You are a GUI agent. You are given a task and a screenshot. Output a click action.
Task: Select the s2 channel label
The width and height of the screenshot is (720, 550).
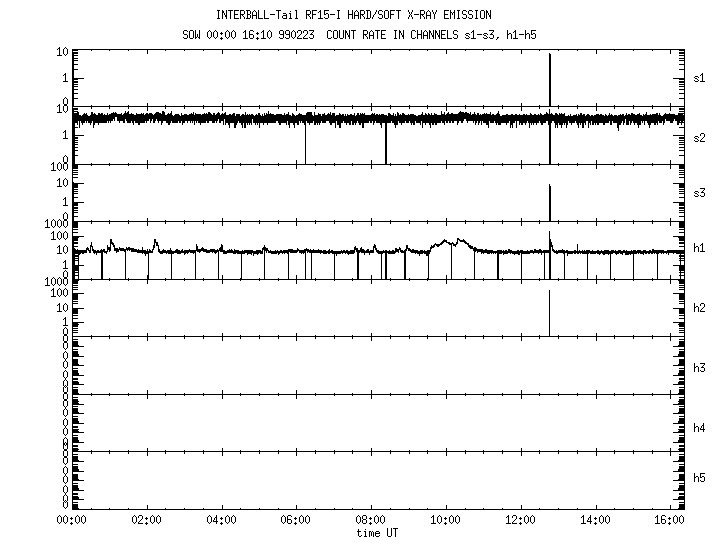(699, 137)
